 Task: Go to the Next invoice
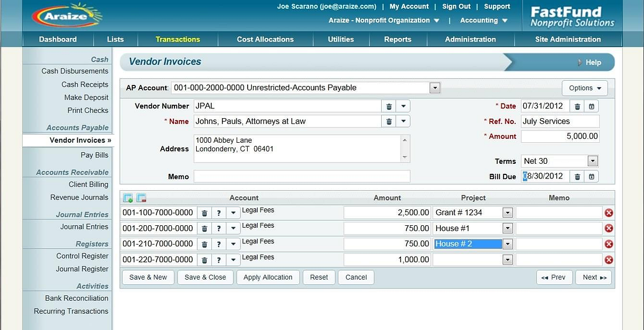[594, 277]
